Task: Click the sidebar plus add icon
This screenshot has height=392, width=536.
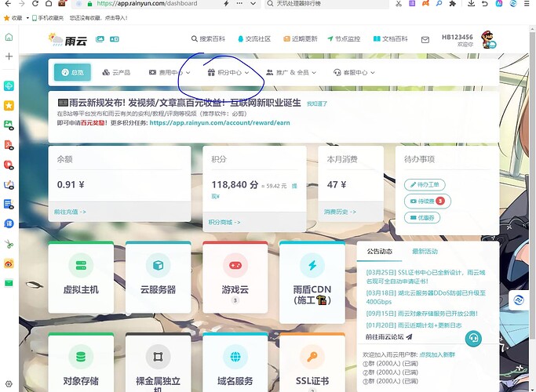Action: pyautogui.click(x=9, y=56)
